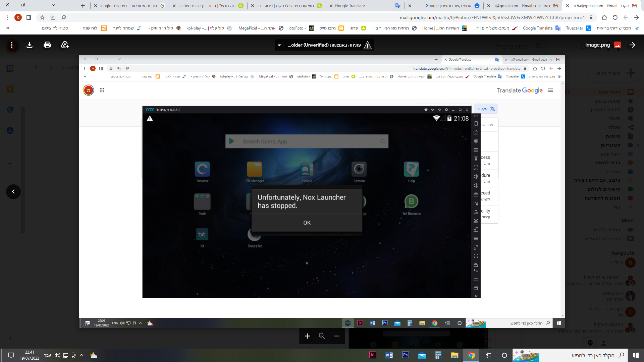
Task: Open Photoshop from the taskbar
Action: click(x=406, y=355)
